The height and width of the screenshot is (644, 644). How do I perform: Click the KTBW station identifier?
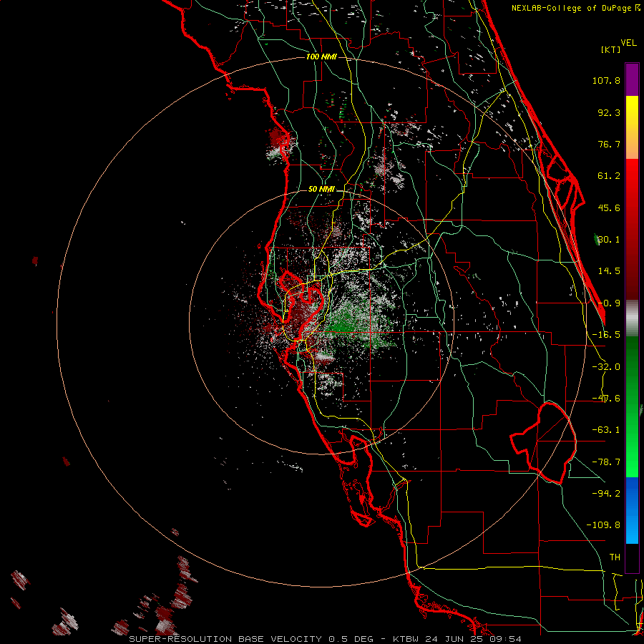point(407,639)
